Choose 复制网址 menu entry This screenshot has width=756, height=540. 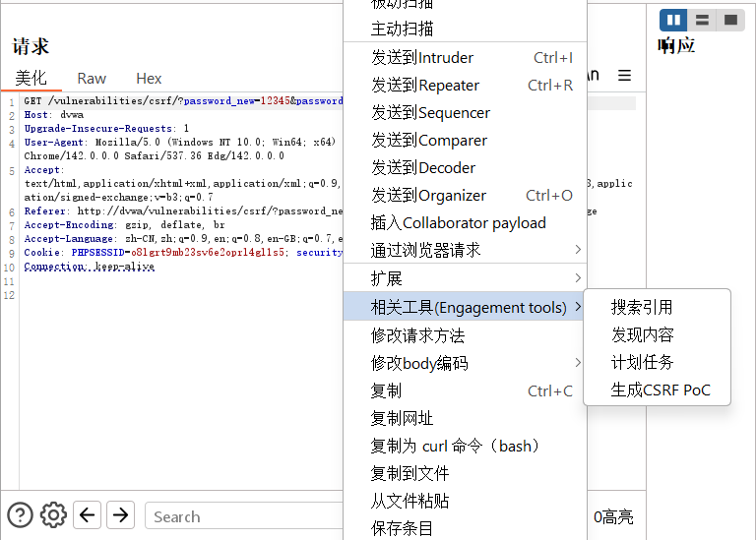point(465,418)
